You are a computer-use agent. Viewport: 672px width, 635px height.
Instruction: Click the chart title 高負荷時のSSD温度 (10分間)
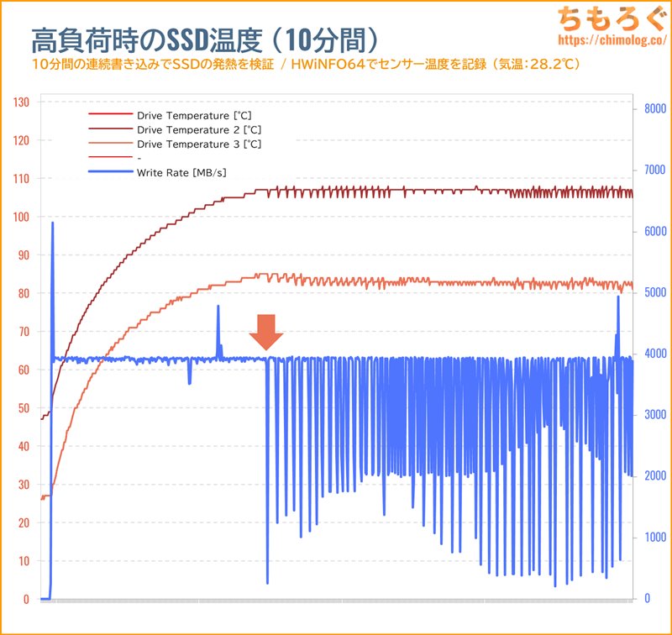tap(205, 40)
